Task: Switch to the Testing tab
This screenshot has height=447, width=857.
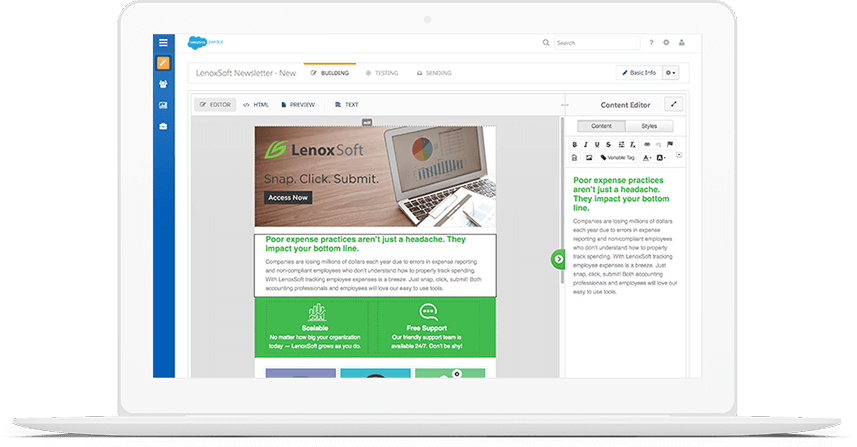Action: point(382,73)
